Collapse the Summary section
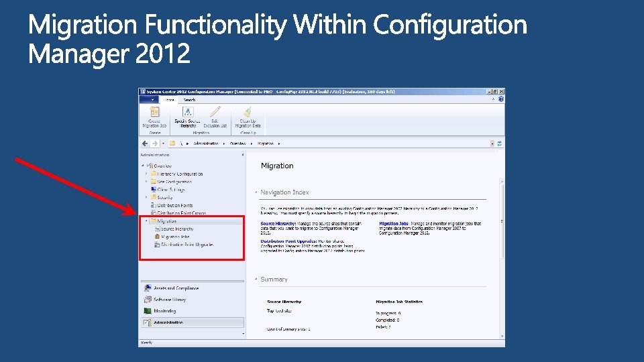 (x=256, y=279)
